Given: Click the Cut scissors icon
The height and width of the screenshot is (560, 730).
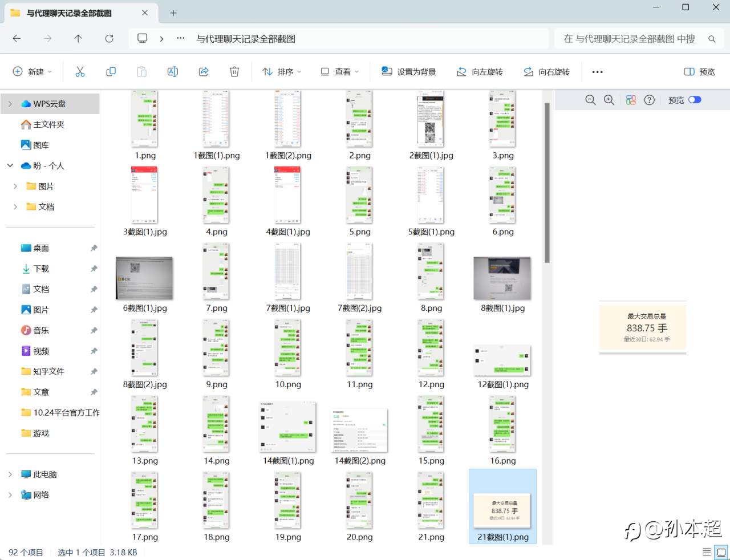Looking at the screenshot, I should (80, 71).
